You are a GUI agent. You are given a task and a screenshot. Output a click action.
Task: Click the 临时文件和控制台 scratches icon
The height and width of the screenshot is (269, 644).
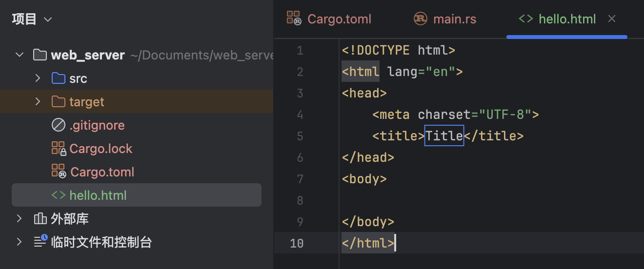[40, 241]
